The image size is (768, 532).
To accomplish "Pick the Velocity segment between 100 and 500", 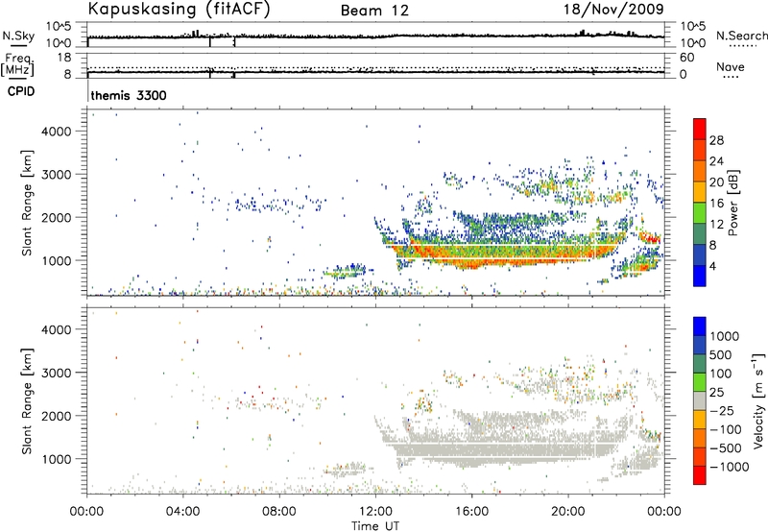I will point(700,364).
